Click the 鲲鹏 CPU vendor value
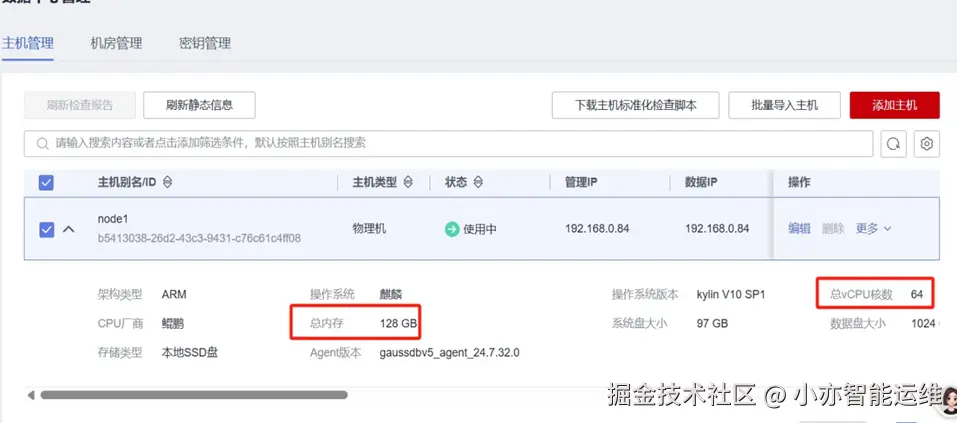Viewport: 957px width, 423px height. [x=173, y=324]
